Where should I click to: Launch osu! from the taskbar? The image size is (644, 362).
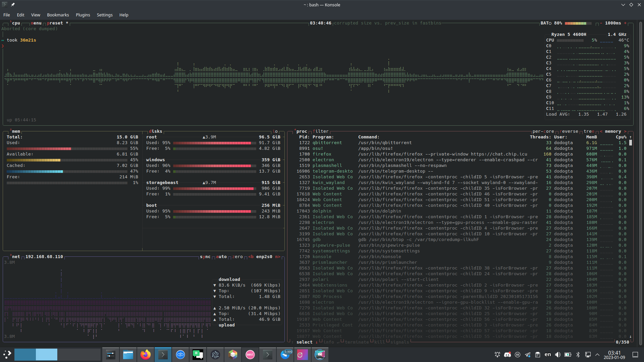tap(250, 354)
